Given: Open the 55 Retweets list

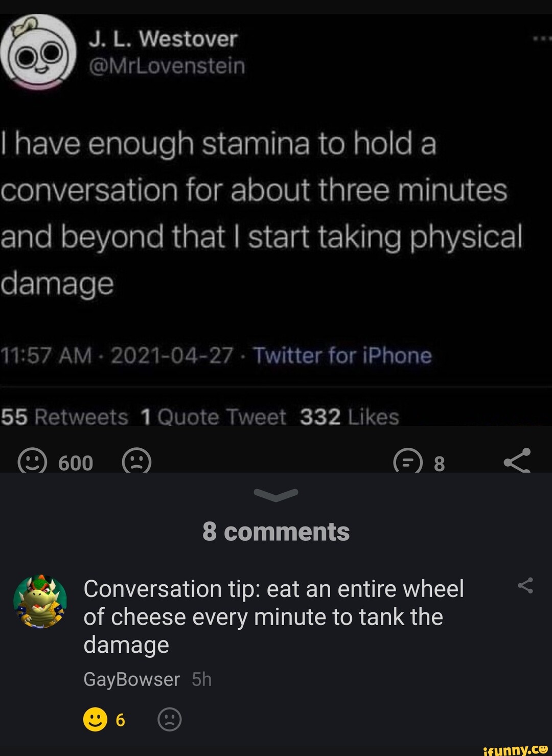Looking at the screenshot, I should [64, 417].
